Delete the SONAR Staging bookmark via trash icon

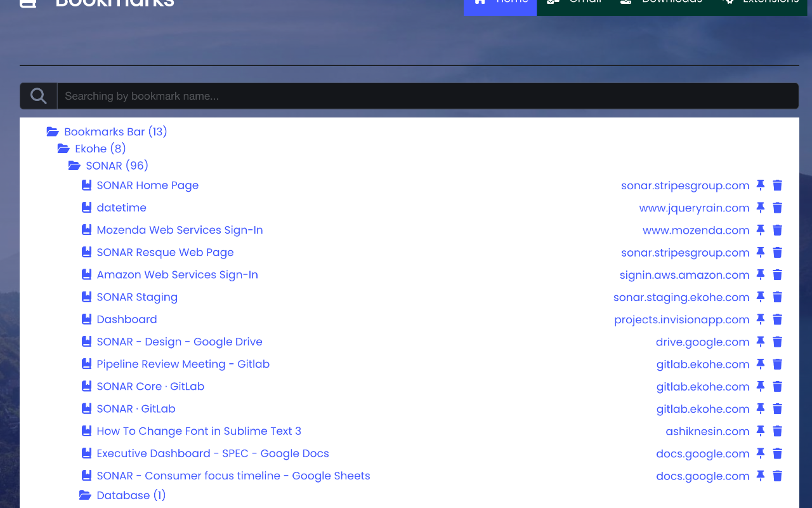coord(777,297)
